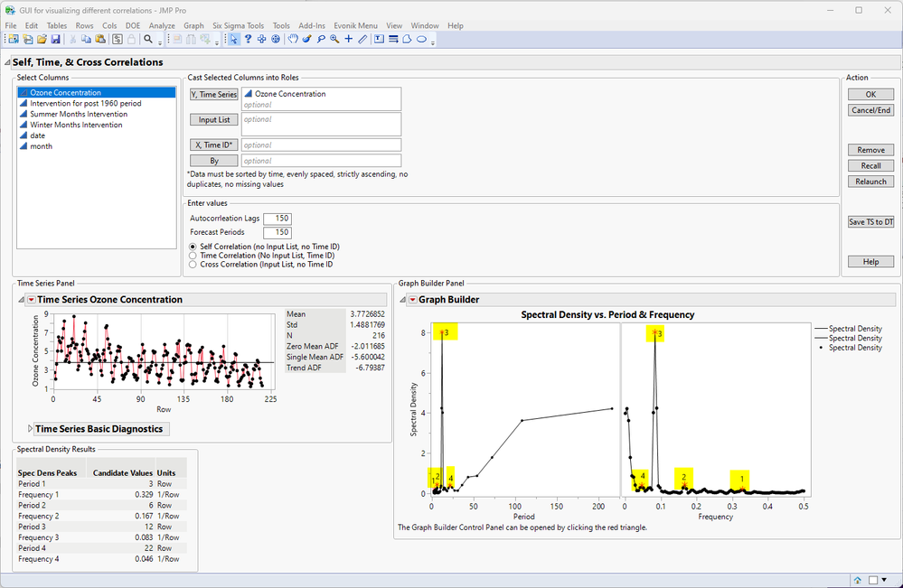Image resolution: width=903 pixels, height=588 pixels.
Task: Click the Help question mark tool
Action: point(249,39)
